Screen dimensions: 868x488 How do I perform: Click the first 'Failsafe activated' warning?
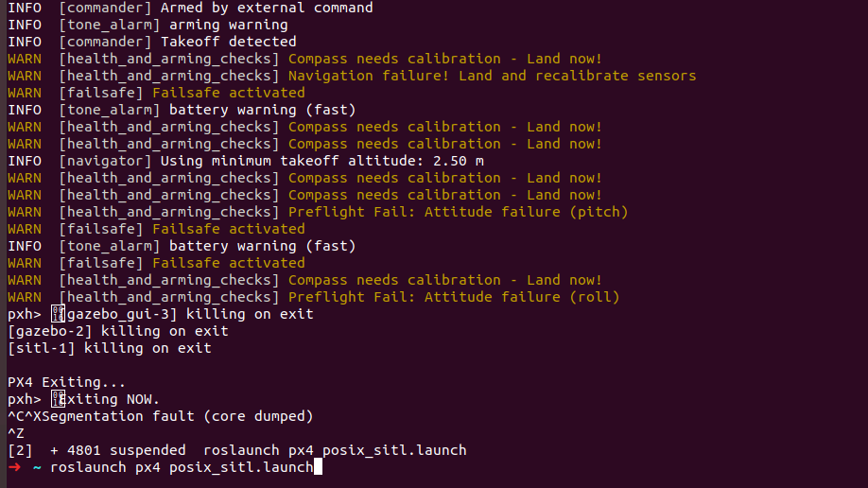click(229, 93)
